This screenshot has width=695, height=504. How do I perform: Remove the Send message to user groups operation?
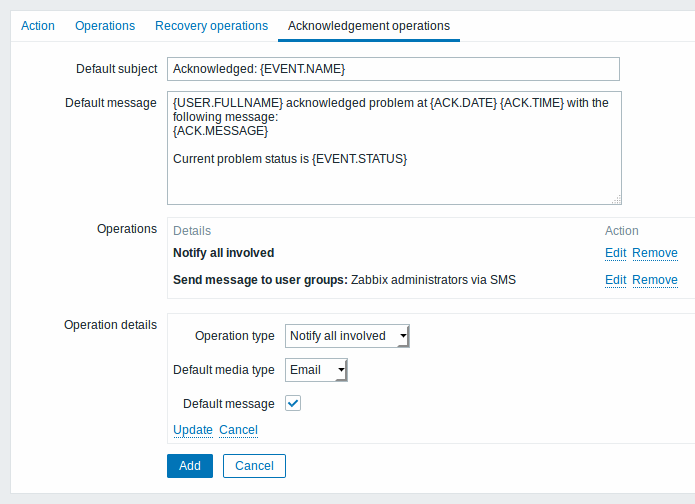coord(655,280)
